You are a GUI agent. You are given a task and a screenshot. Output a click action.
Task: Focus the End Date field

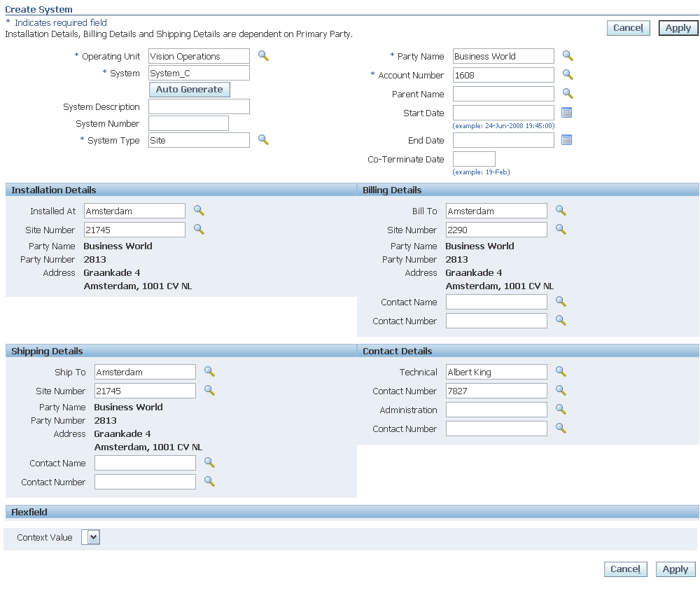[x=503, y=140]
